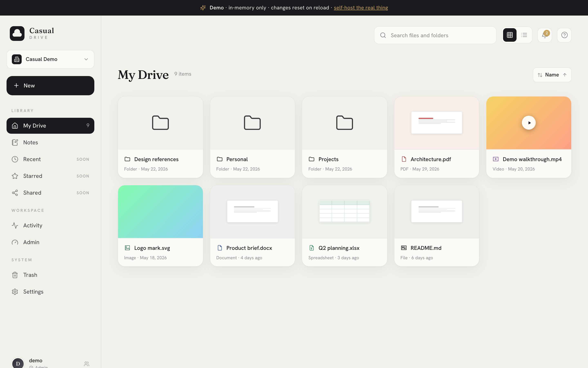Click the Casual Drive cloud logo
588x368 pixels.
pyautogui.click(x=17, y=34)
